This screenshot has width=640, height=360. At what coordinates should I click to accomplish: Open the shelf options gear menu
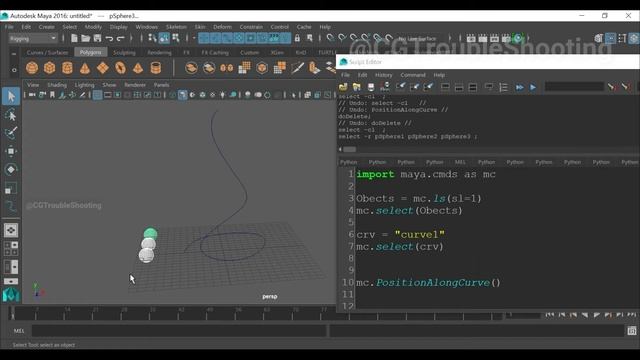14,70
